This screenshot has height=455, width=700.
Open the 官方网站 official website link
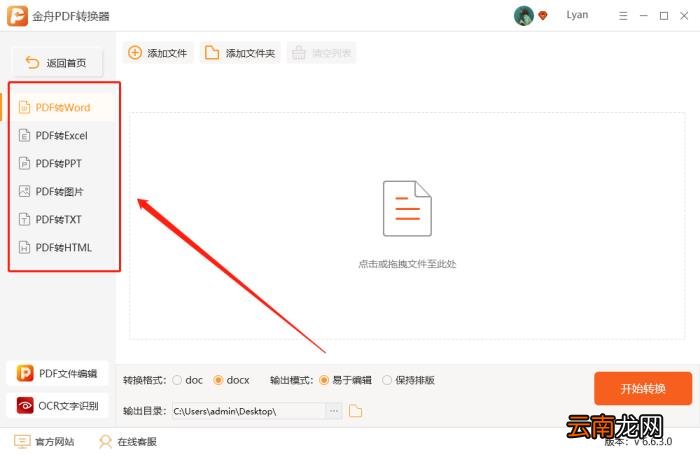(44, 442)
